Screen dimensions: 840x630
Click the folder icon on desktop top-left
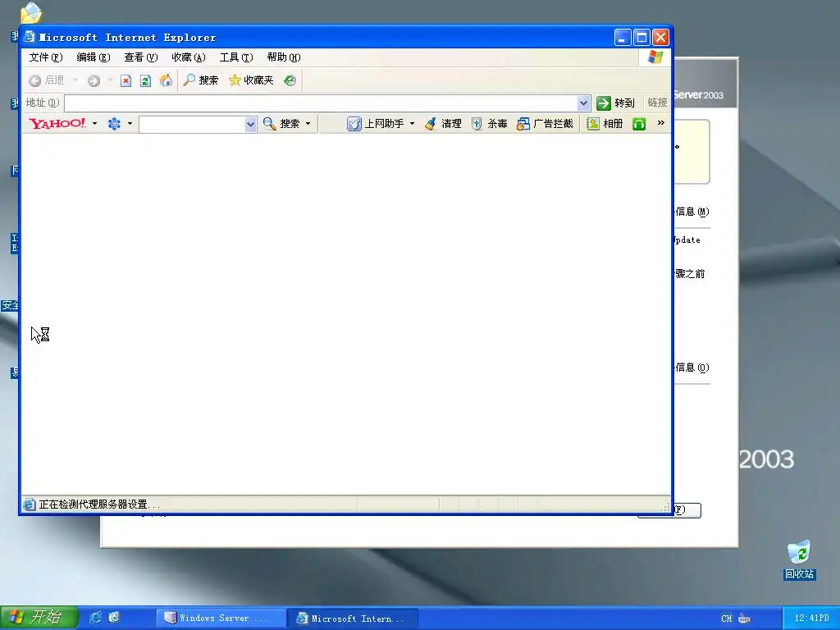(x=31, y=13)
